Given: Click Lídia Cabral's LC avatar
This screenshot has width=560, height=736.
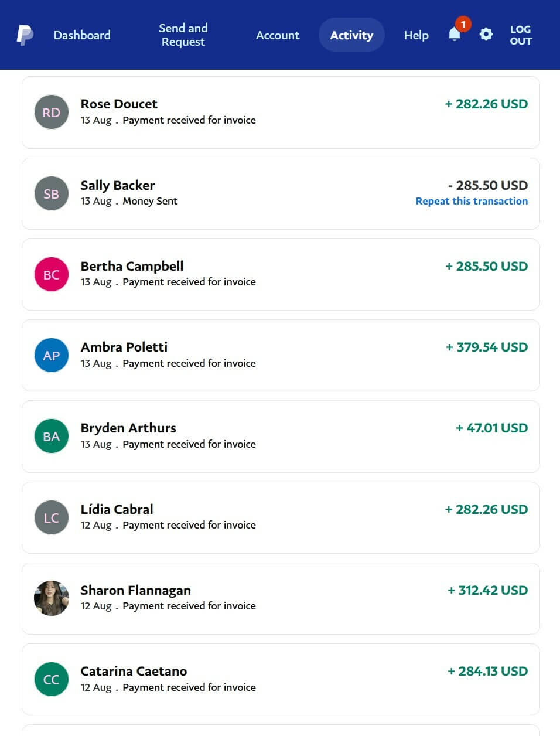Looking at the screenshot, I should click(x=52, y=517).
